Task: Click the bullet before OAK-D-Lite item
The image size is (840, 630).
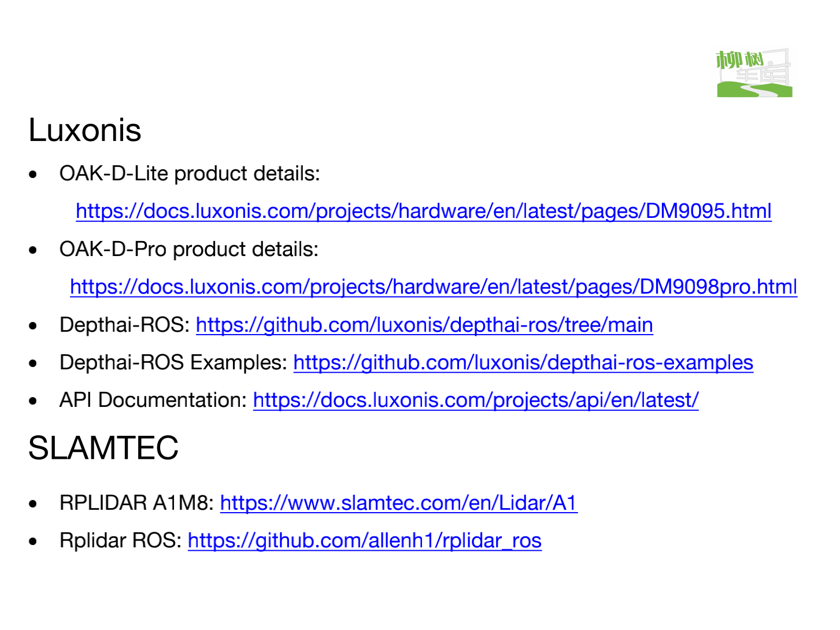Action: tap(34, 175)
